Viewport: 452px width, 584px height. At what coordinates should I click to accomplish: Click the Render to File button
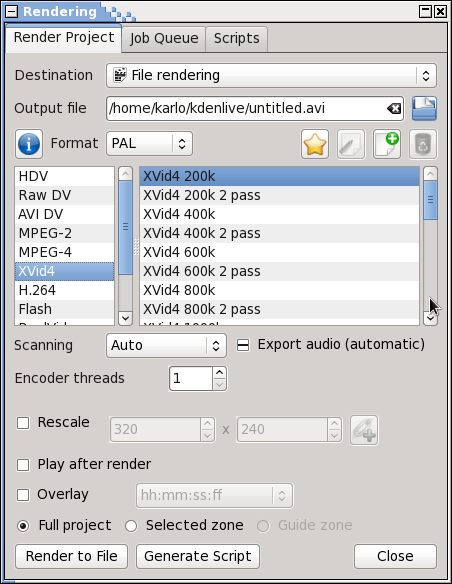71,556
